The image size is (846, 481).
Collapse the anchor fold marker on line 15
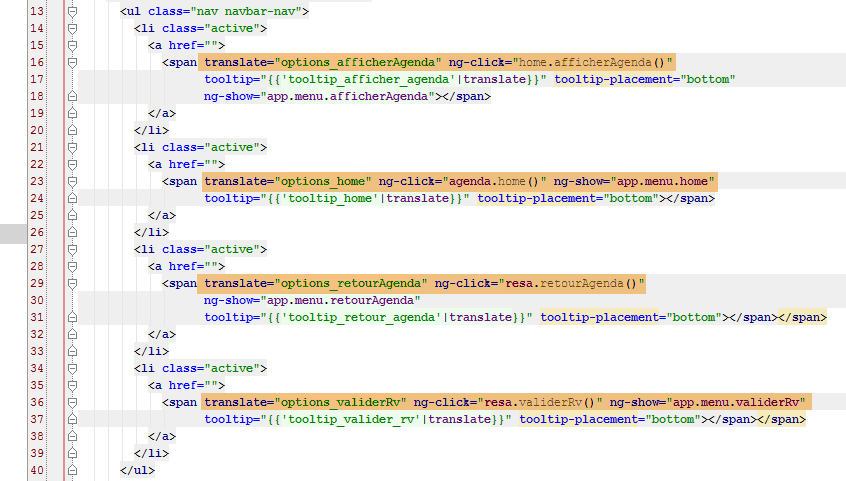point(72,45)
